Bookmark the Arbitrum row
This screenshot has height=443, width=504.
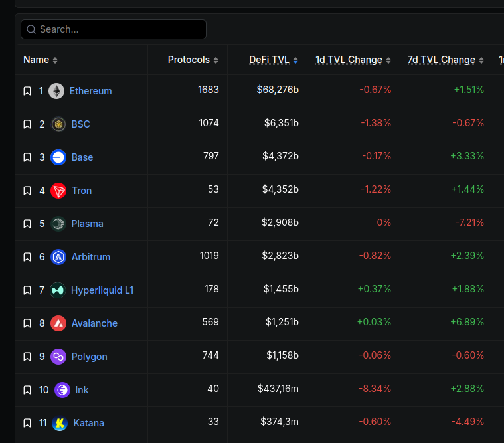click(x=27, y=257)
